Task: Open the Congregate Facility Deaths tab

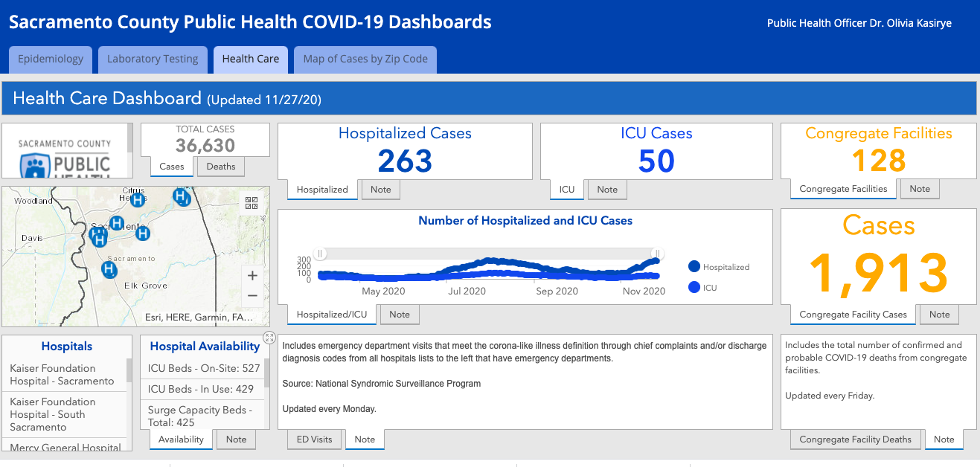Action: click(x=855, y=439)
